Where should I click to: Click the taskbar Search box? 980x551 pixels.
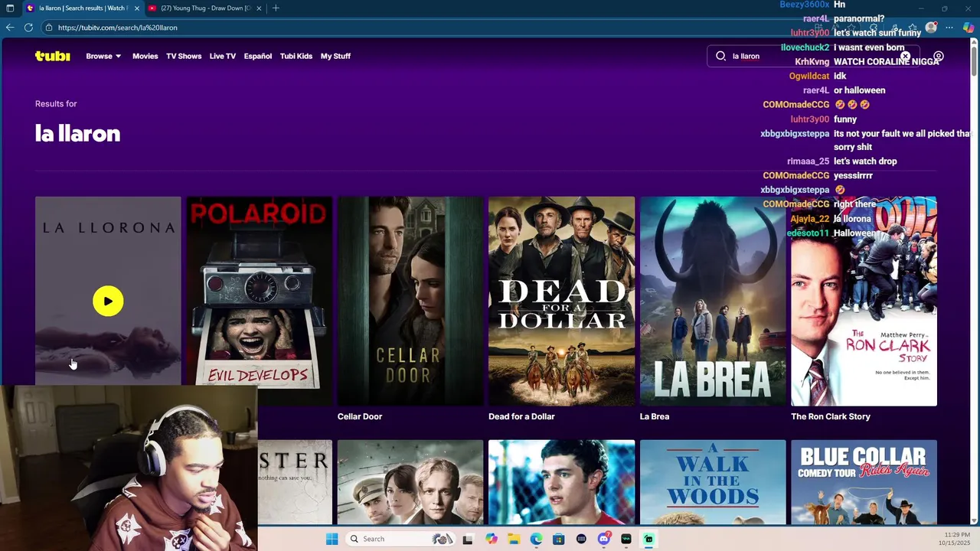pos(399,539)
